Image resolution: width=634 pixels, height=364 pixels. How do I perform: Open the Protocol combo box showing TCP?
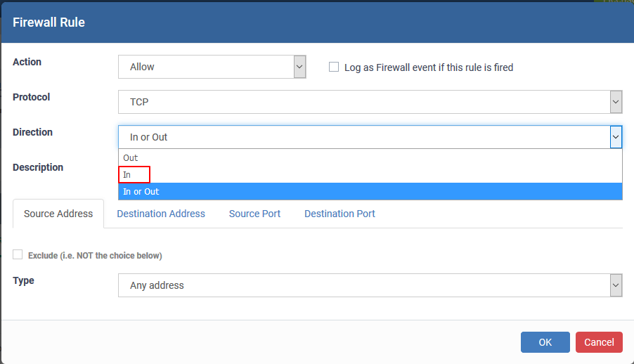click(370, 102)
